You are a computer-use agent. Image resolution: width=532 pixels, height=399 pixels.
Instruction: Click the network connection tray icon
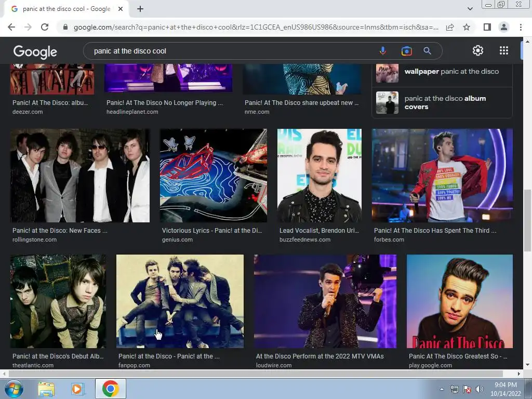coord(454,389)
